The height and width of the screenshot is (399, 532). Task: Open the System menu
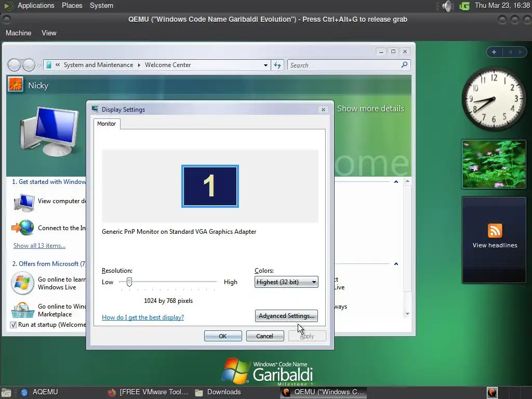pos(101,5)
